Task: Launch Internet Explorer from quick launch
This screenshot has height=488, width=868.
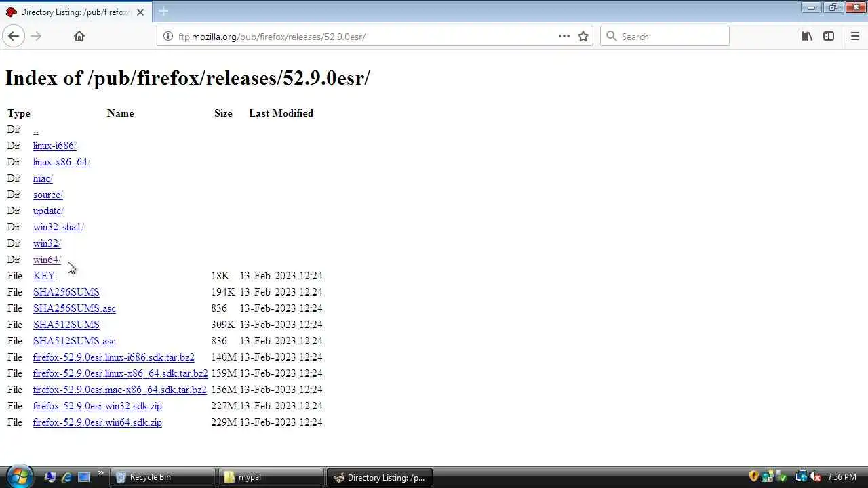Action: pyautogui.click(x=66, y=477)
